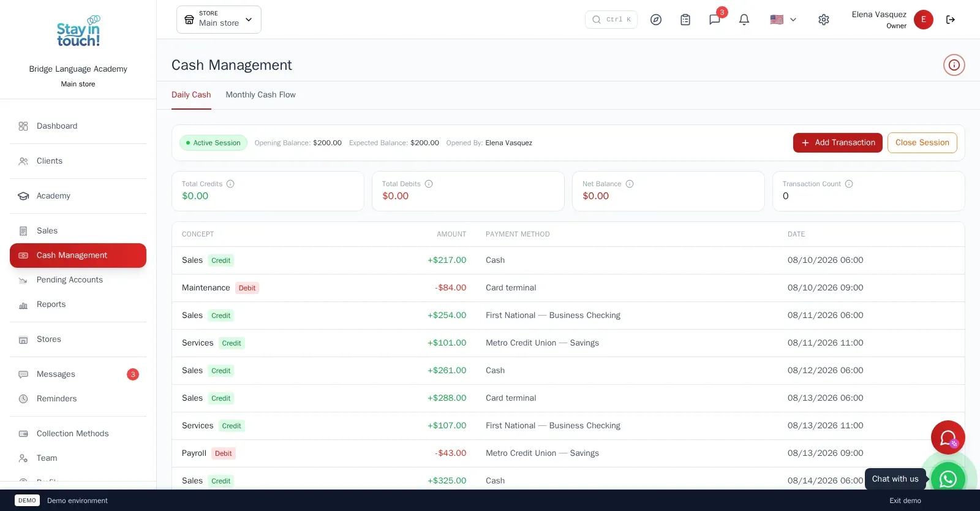Click the Elena Vasquez avatar
The image size is (980, 511).
924,20
